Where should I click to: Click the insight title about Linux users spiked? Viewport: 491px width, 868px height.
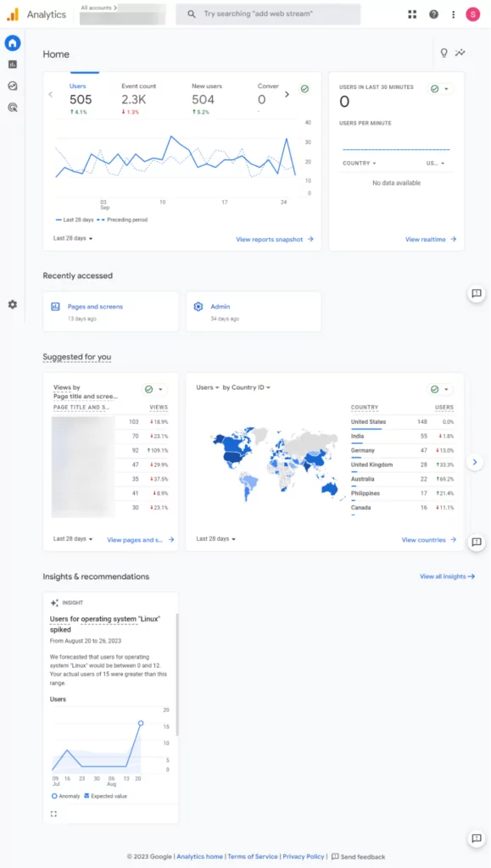[x=105, y=624]
